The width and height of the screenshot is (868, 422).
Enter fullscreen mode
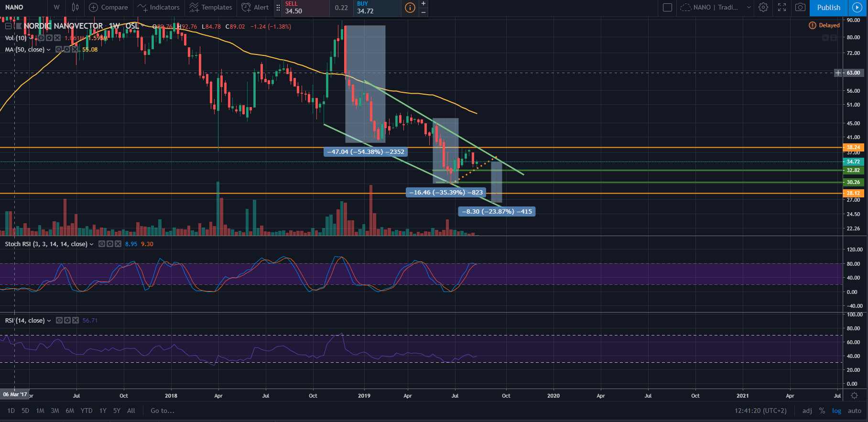click(782, 7)
